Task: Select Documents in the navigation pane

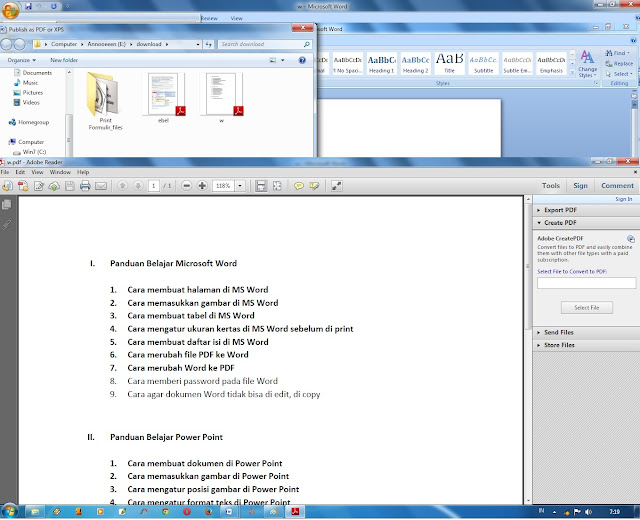Action: point(33,73)
